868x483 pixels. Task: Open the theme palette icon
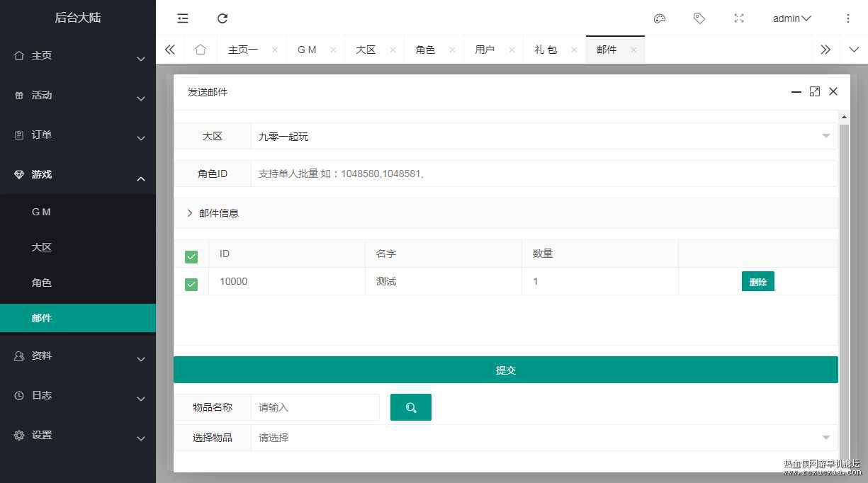tap(660, 18)
